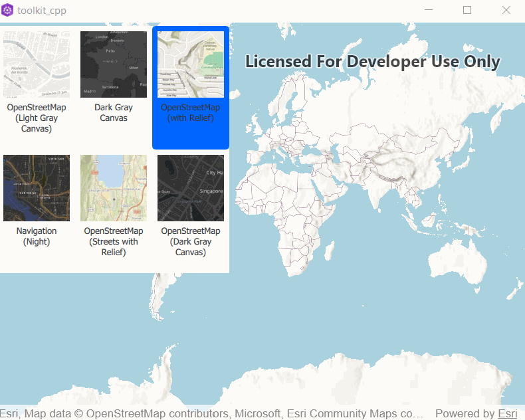525x420 pixels.
Task: Click the "Licensed For Developer Use Only" watermark
Action: point(372,62)
